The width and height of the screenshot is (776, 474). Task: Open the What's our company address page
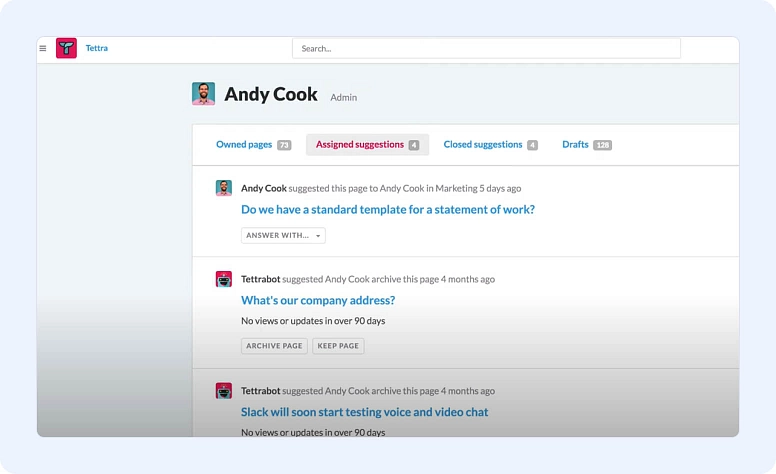[x=318, y=300]
